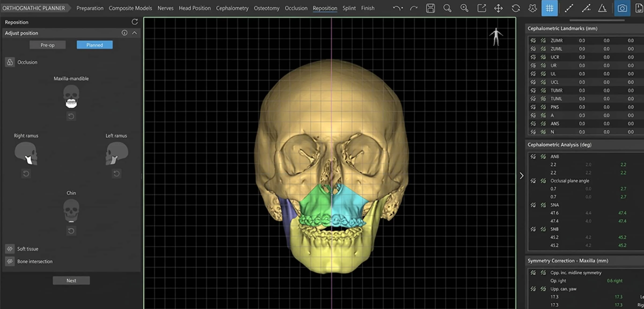Select the zoom-in magnifier with plus
The height and width of the screenshot is (309, 644).
464,8
